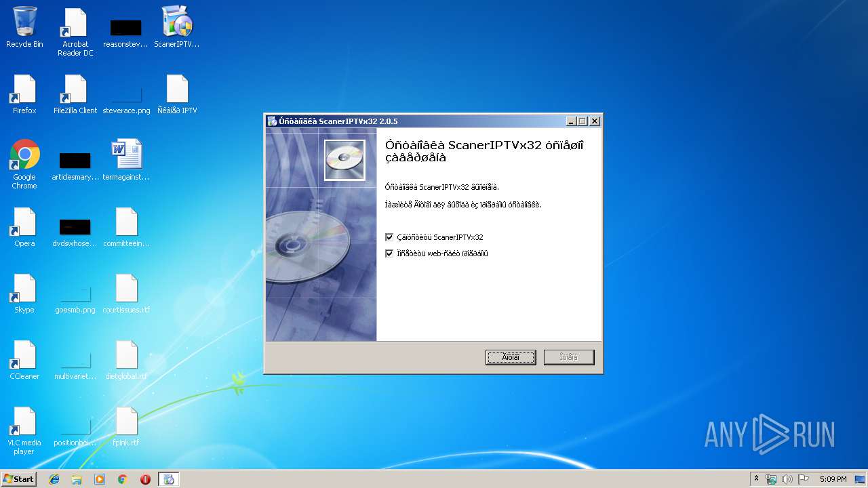
Task: Open the network tray icon
Action: click(771, 479)
